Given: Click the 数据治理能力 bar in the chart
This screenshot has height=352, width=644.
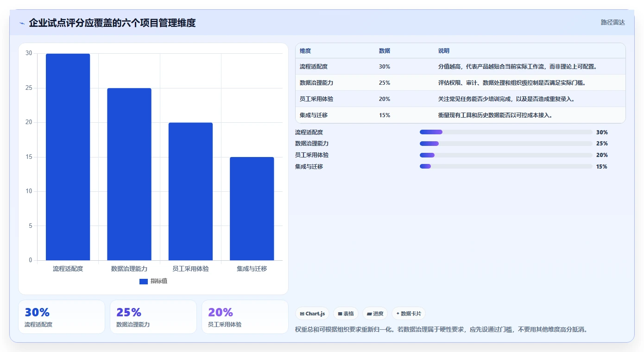Looking at the screenshot, I should (129, 174).
